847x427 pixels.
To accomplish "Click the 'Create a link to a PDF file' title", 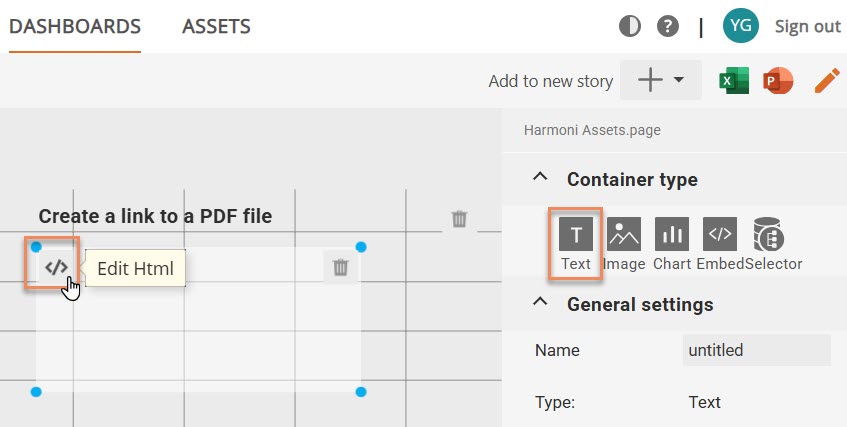I will 155,216.
